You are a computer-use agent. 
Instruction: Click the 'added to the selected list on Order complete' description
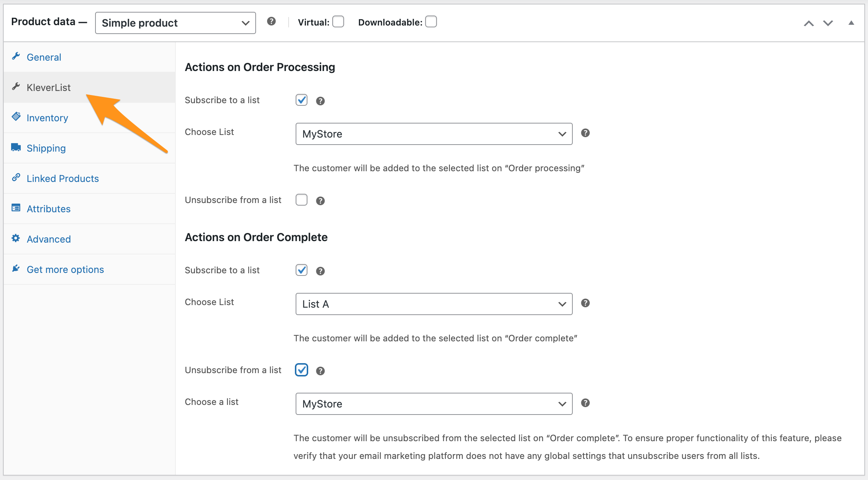click(435, 338)
